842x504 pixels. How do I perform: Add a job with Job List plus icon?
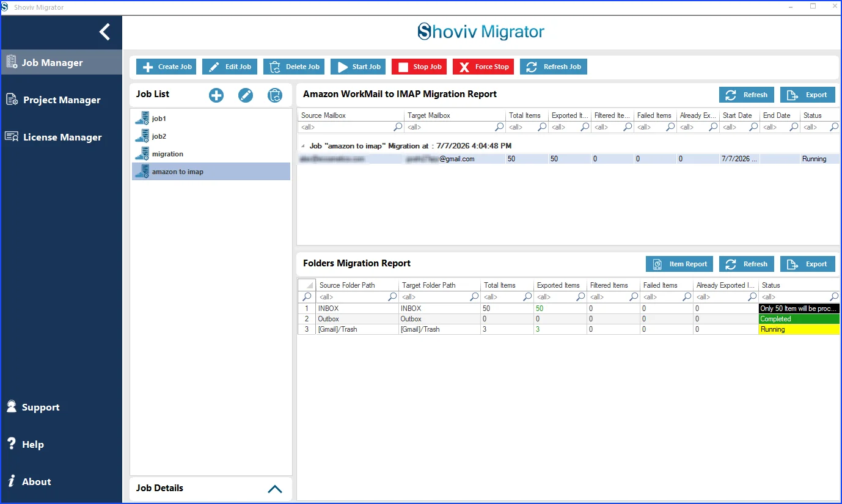click(216, 95)
